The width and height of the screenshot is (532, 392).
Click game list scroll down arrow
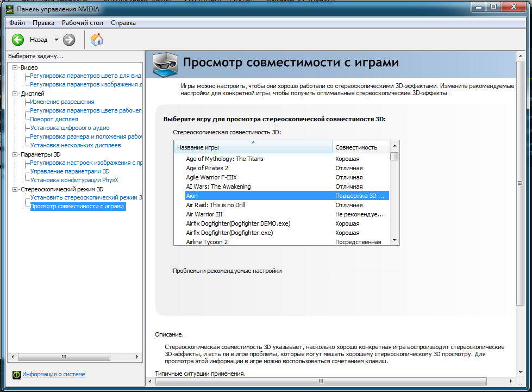pyautogui.click(x=395, y=240)
